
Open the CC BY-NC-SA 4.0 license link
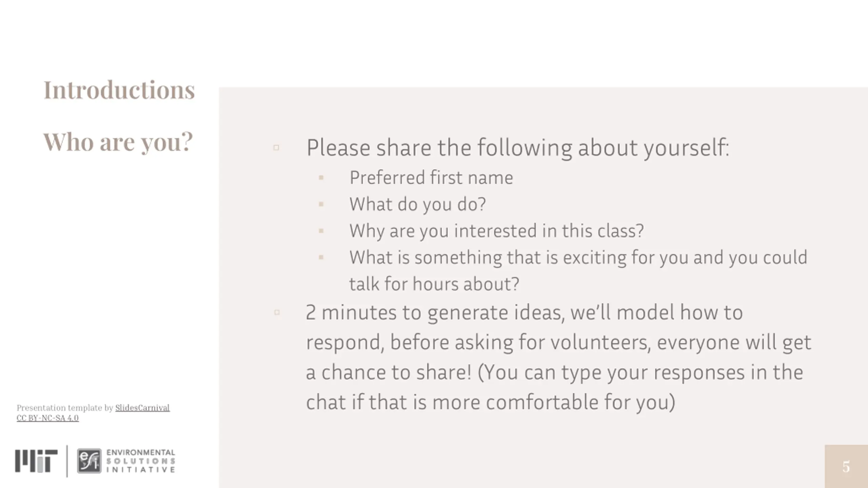click(47, 418)
